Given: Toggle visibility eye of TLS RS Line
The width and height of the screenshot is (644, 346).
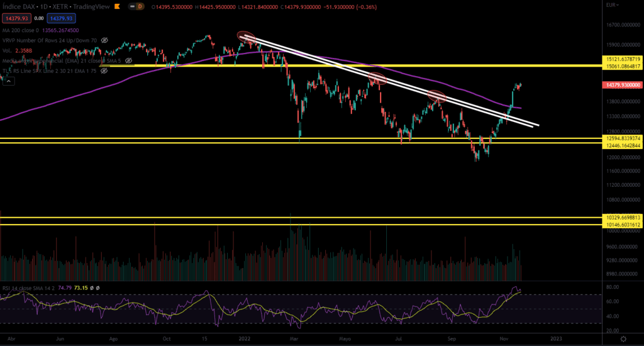Looking at the screenshot, I should [105, 71].
